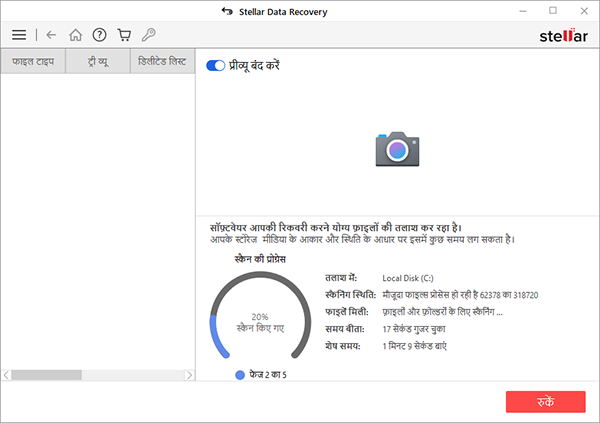Screen dimensions: 600x423
Task: Switch to the ट्री व्यू tab
Action: pos(98,62)
